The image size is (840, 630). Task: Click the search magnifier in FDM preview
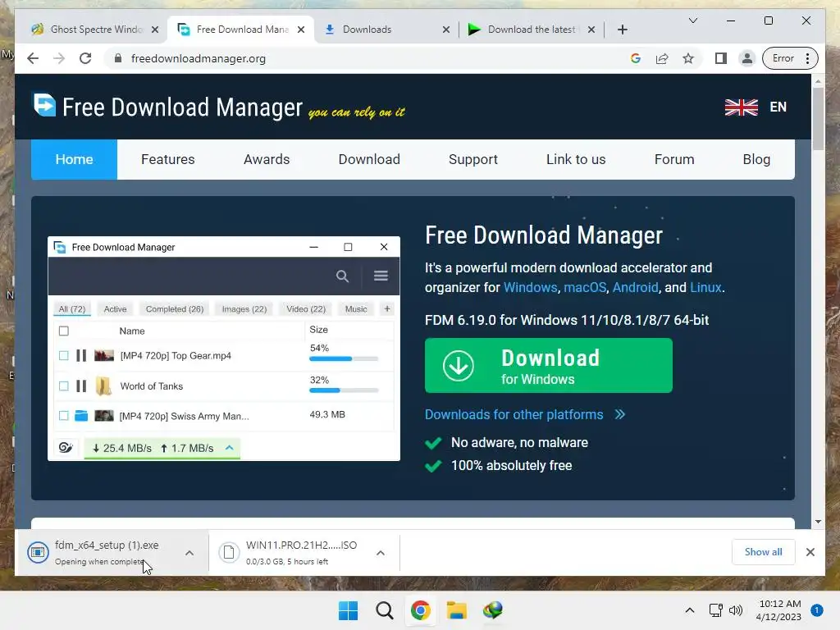(342, 276)
